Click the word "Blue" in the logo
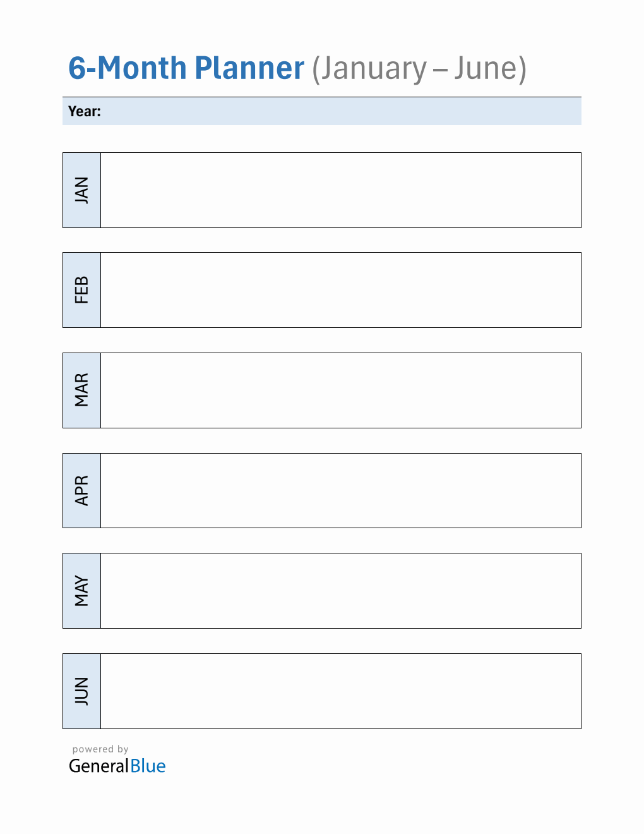This screenshot has height=834, width=644. 148,766
